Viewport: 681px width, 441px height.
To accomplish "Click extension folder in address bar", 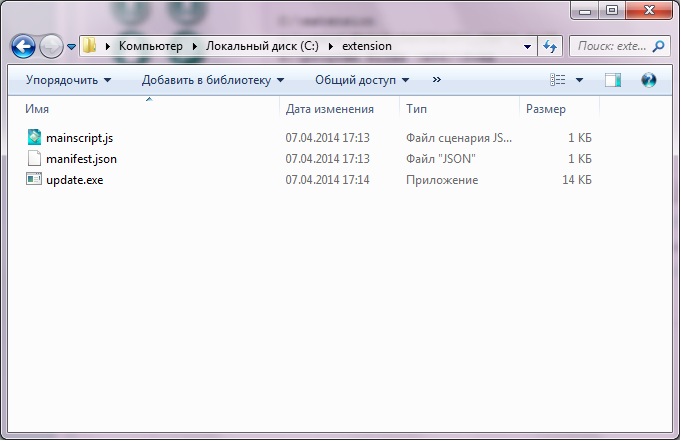I will (367, 46).
